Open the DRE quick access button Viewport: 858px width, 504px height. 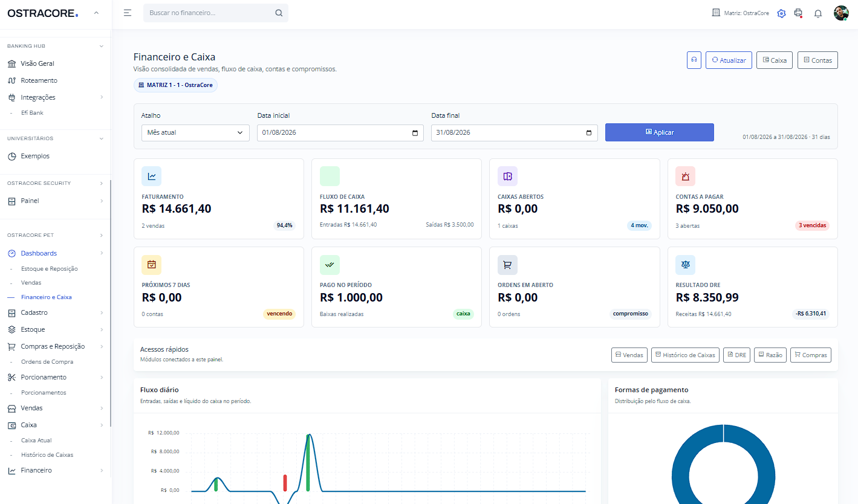(736, 355)
